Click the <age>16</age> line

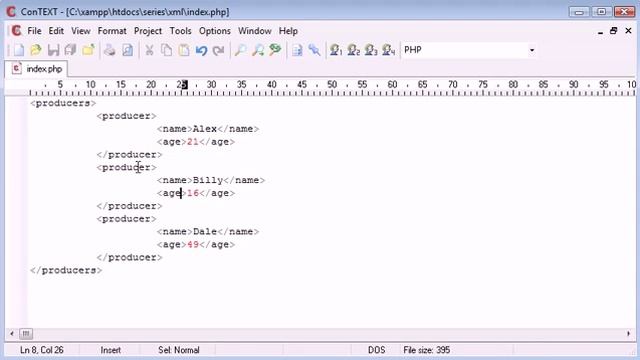pyautogui.click(x=196, y=193)
